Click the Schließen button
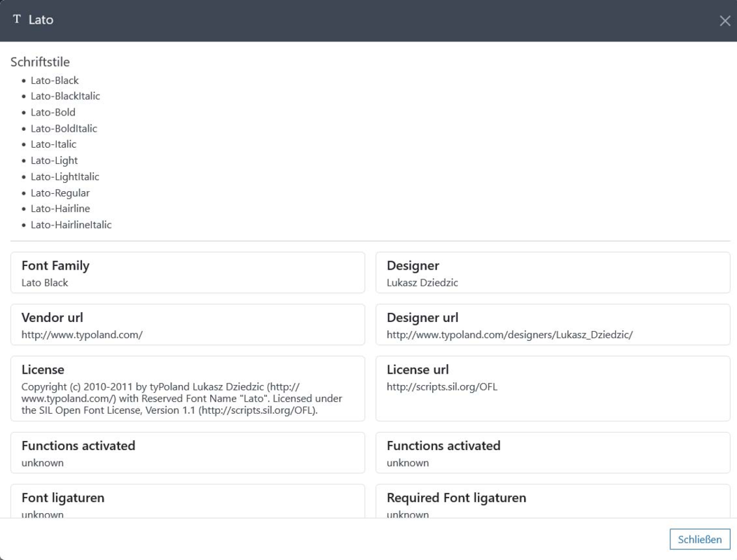737x560 pixels. click(699, 539)
